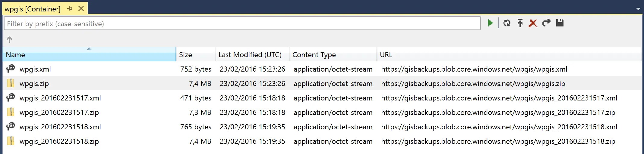Sort by the Size column header
The height and width of the screenshot is (154, 644).
[x=196, y=54]
